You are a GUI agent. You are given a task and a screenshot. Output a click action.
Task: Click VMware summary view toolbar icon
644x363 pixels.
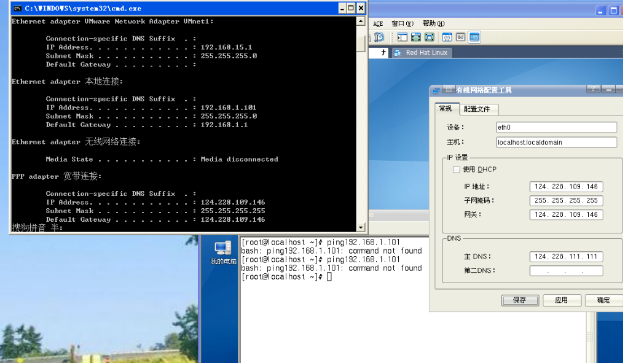click(447, 37)
